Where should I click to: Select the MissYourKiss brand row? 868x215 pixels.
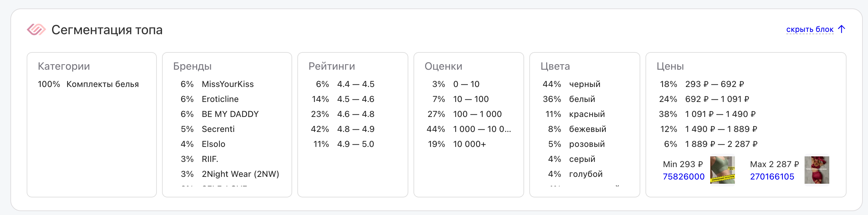click(227, 84)
